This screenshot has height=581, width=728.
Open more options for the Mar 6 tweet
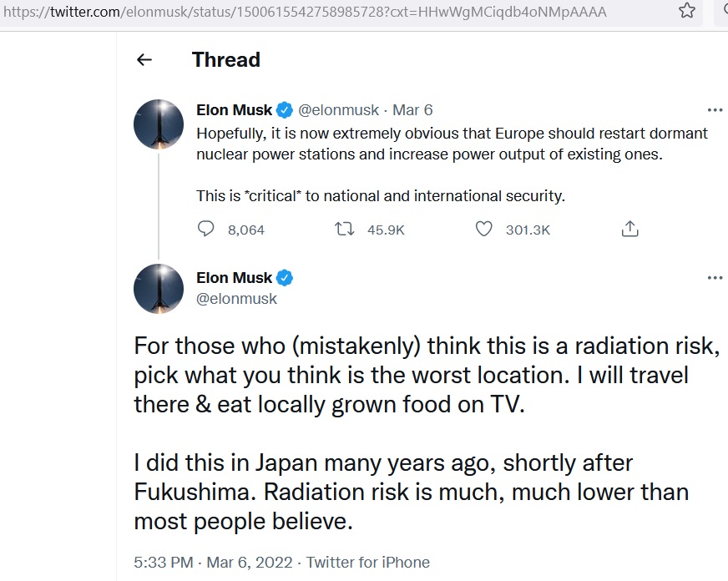tap(715, 110)
